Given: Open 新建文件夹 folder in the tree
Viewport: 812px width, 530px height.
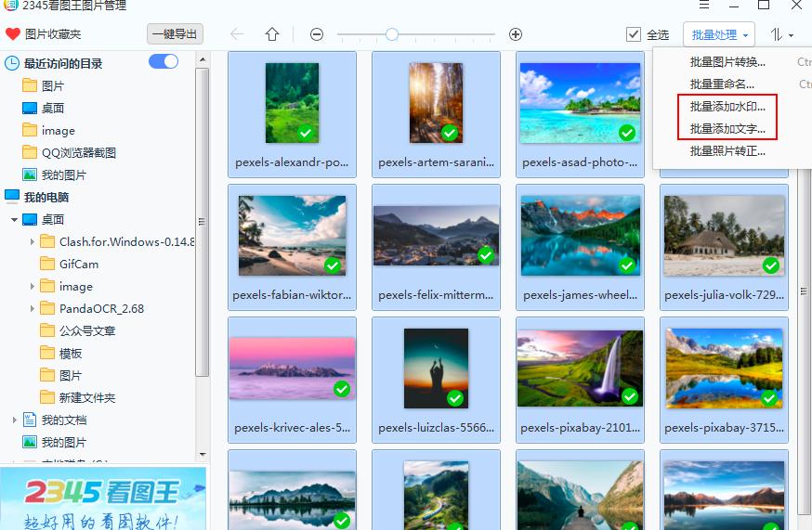Looking at the screenshot, I should [x=87, y=397].
